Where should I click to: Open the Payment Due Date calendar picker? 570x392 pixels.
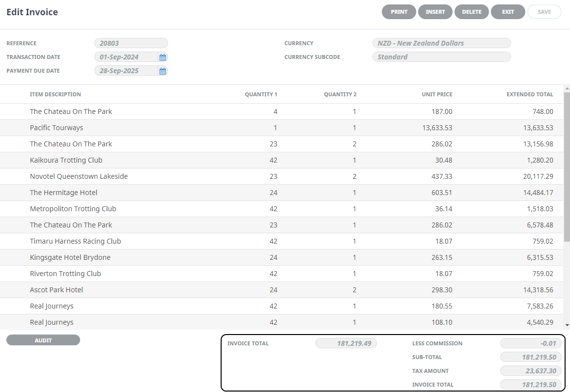163,71
